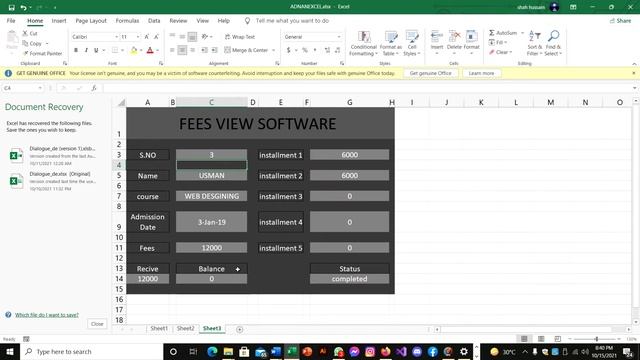The height and width of the screenshot is (360, 640).
Task: Open the File menu
Action: 11,21
